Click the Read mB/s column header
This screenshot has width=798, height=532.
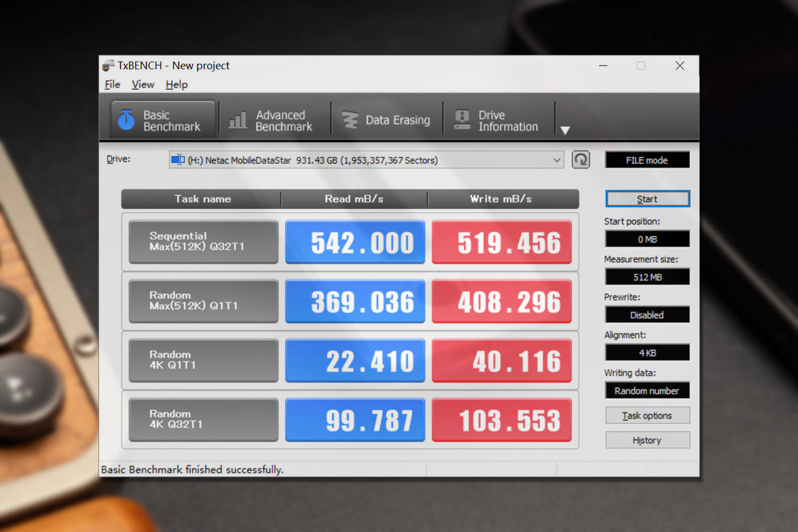[354, 199]
